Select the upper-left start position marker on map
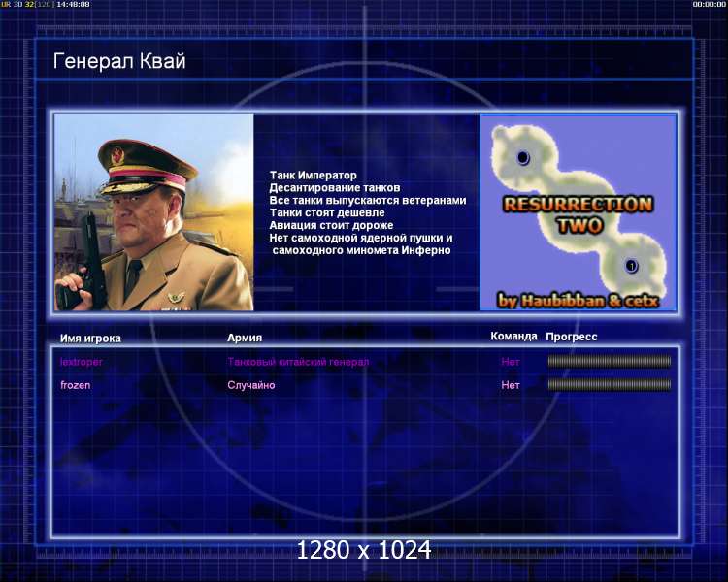The width and height of the screenshot is (728, 582). [x=523, y=158]
